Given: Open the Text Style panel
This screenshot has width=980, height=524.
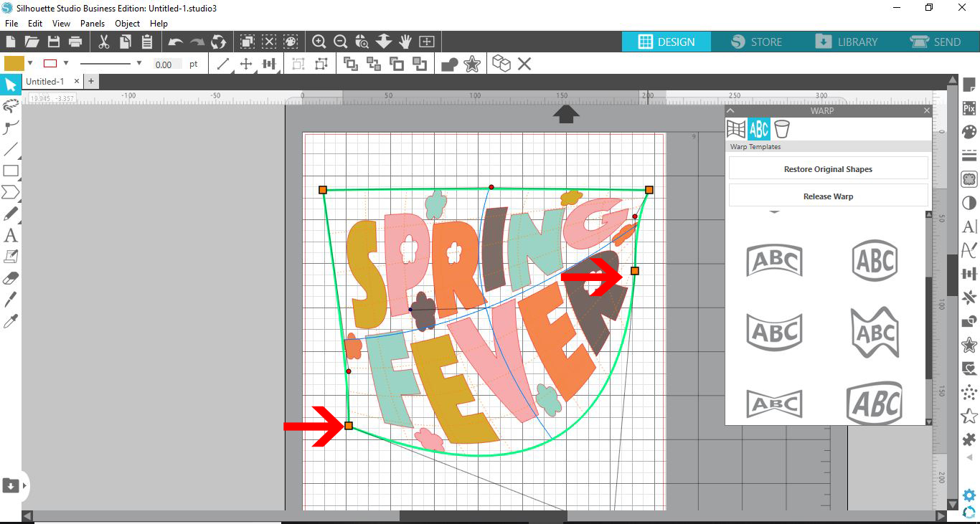Looking at the screenshot, I should (969, 227).
